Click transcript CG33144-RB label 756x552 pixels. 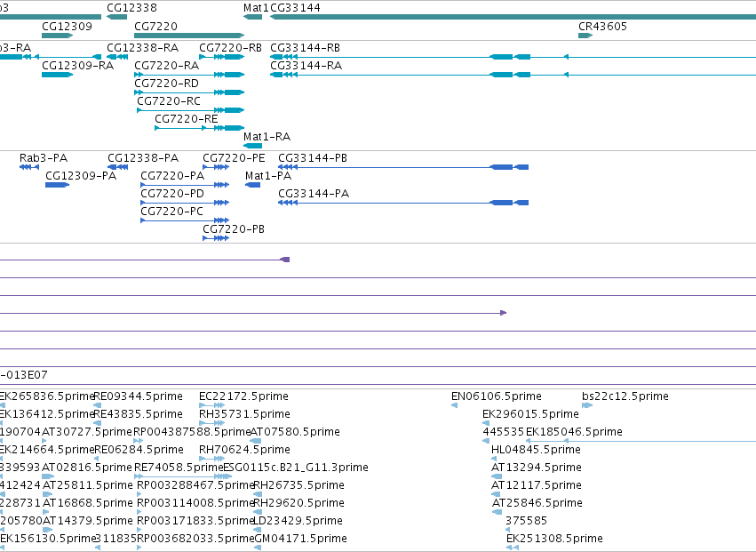(306, 48)
